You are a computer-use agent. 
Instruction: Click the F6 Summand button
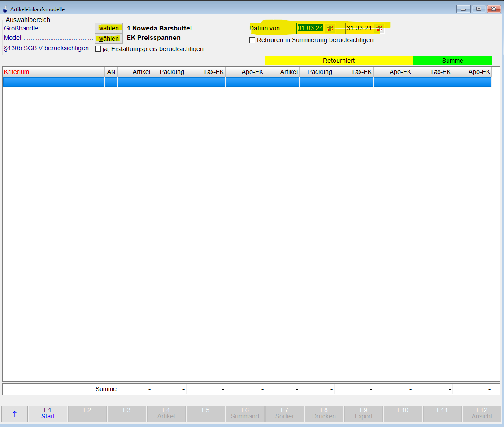245,414
